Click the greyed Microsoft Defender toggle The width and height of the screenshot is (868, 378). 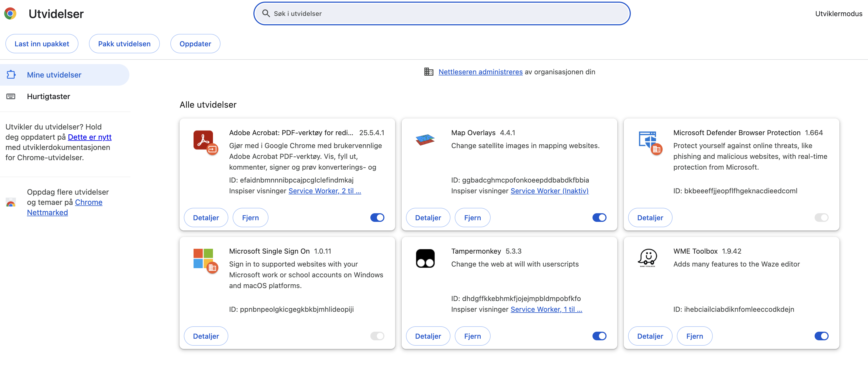[x=821, y=218]
